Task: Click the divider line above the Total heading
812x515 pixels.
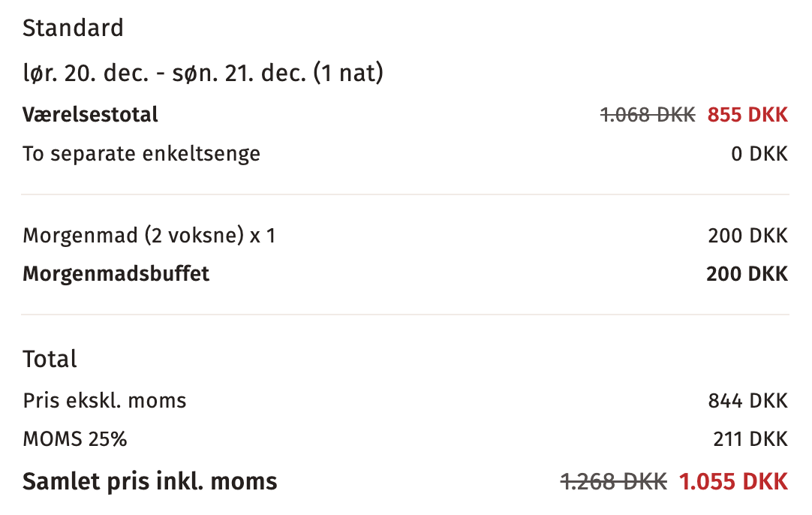Action: click(x=405, y=315)
